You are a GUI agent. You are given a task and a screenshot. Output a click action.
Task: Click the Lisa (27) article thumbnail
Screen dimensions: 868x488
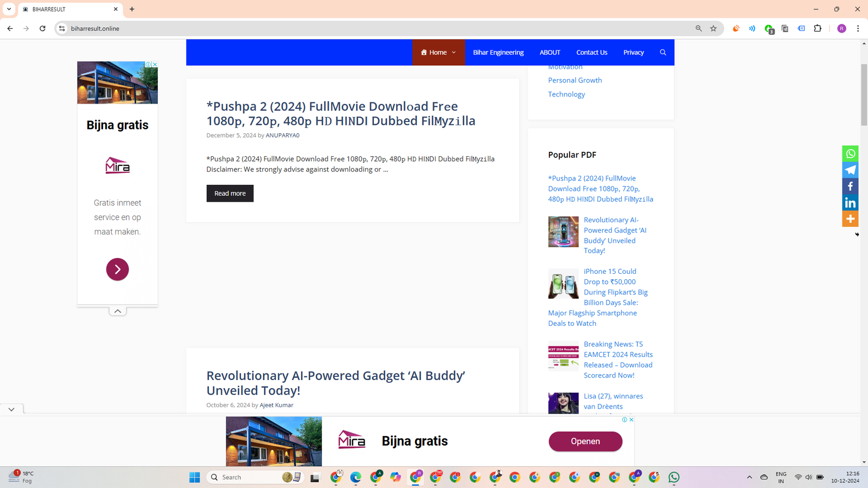pyautogui.click(x=563, y=403)
